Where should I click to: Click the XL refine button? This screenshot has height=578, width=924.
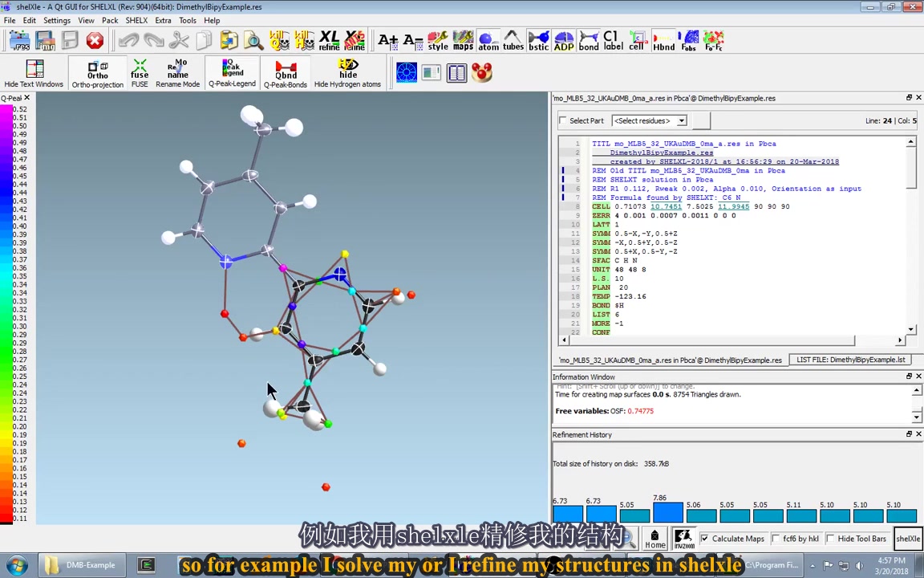click(329, 41)
